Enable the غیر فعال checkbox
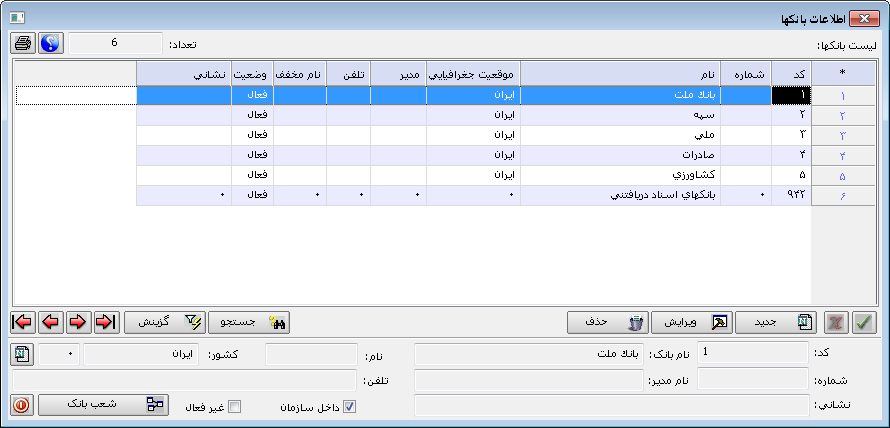890x428 pixels. [235, 406]
